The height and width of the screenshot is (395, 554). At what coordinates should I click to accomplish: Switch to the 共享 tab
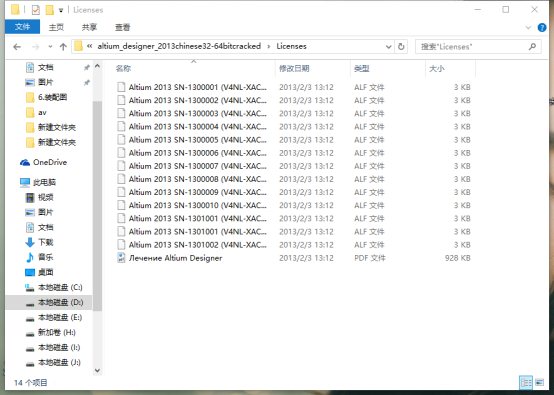(89, 27)
